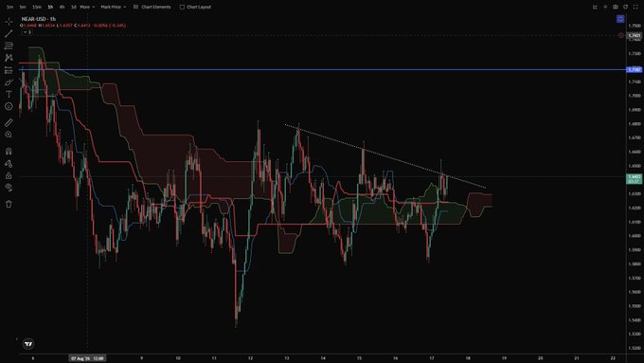
Task: Take a chart snapshot camera icon
Action: coord(616,7)
